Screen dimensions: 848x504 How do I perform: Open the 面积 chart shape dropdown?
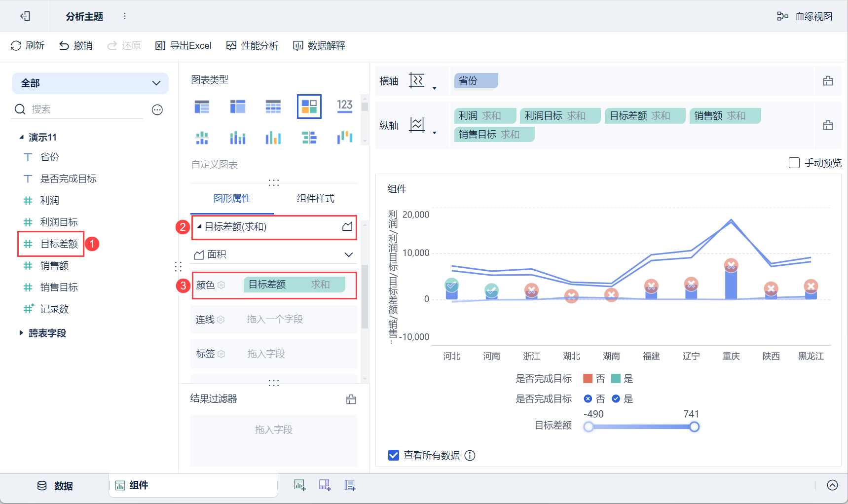coord(274,254)
